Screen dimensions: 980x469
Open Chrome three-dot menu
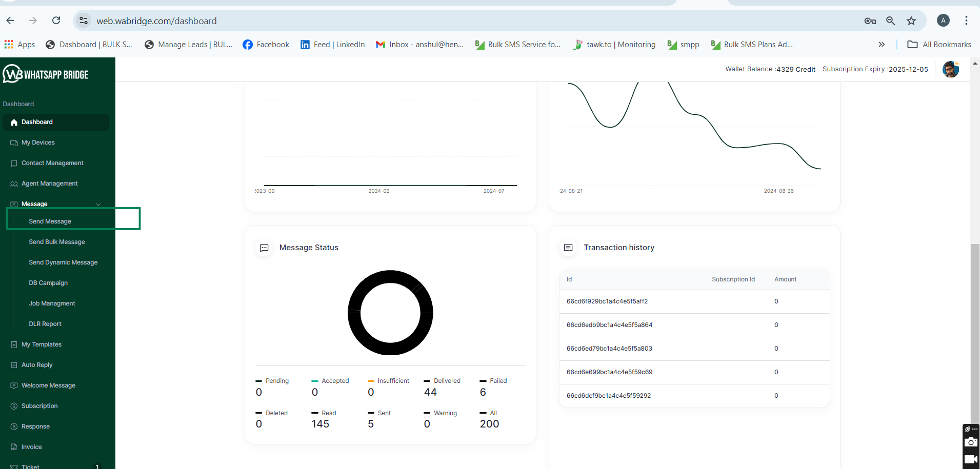tap(966, 21)
